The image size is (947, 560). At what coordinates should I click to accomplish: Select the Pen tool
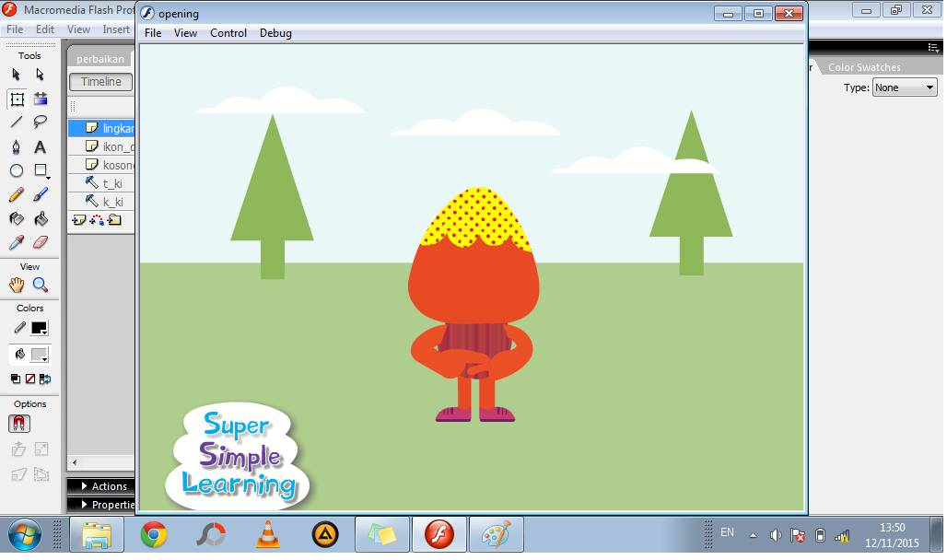pos(17,146)
